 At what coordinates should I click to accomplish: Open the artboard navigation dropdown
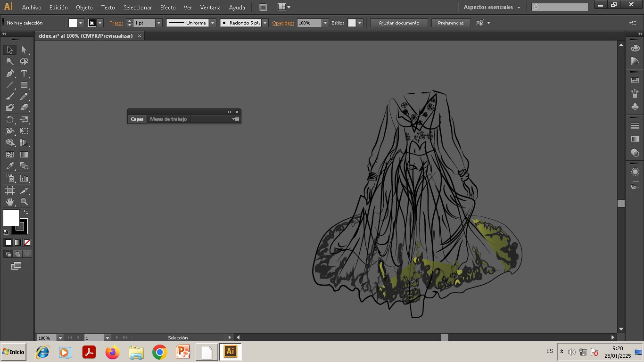click(x=107, y=337)
